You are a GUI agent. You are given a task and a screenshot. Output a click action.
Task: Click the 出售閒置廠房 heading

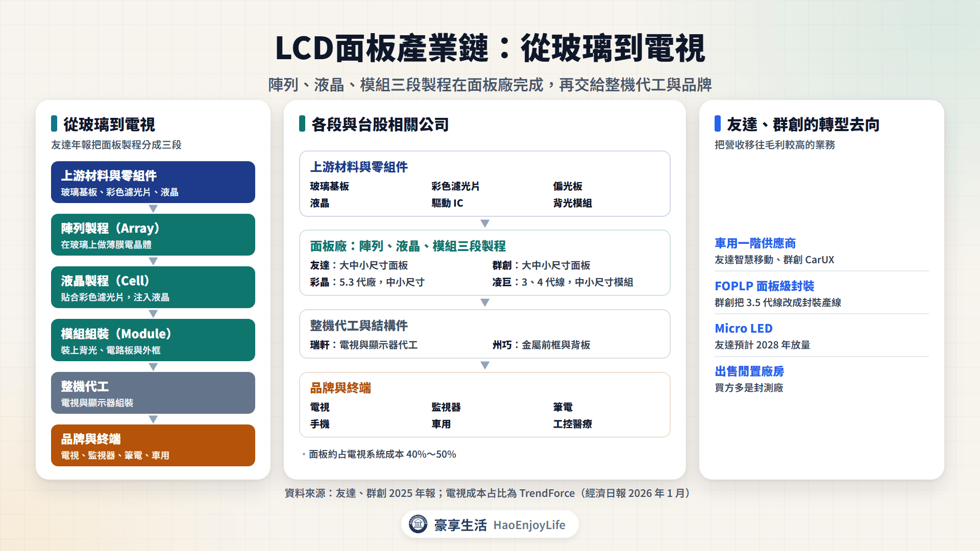coord(749,371)
